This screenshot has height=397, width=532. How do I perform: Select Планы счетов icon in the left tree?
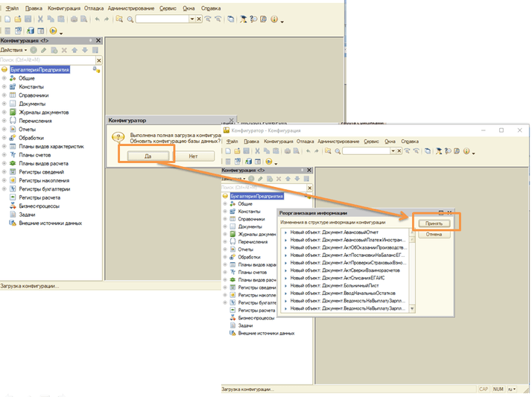pyautogui.click(x=13, y=155)
